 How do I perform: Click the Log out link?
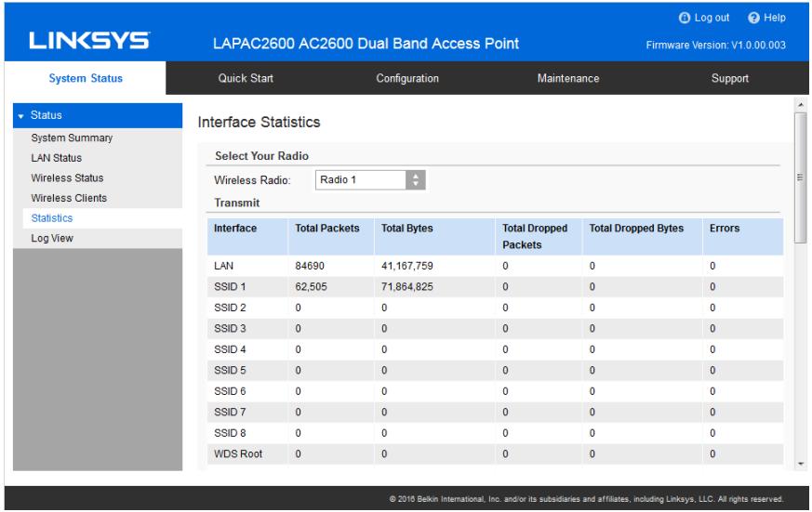(x=712, y=18)
